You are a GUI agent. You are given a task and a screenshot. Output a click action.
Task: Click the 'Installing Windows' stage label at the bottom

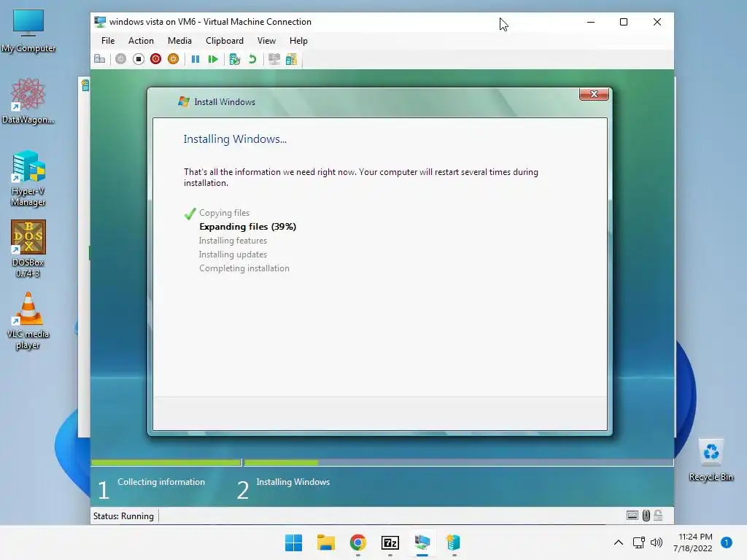click(x=293, y=482)
